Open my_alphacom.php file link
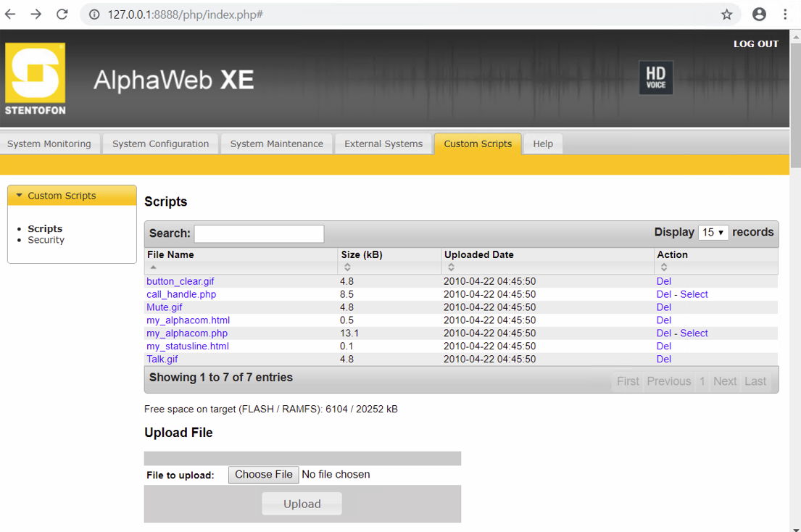 (187, 333)
